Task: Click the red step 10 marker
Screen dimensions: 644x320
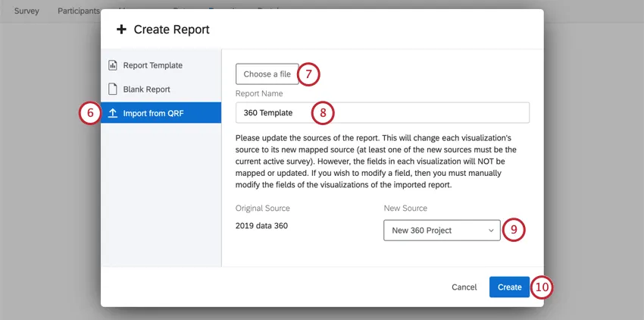Action: tap(542, 287)
